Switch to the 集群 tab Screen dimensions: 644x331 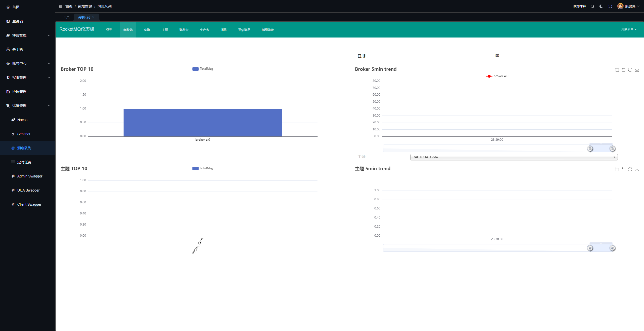[x=147, y=30]
